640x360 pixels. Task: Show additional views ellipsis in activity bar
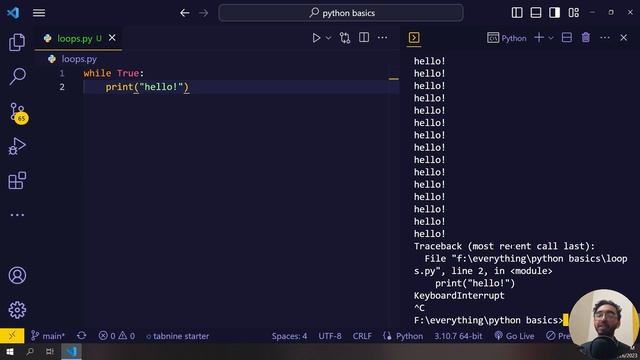pyautogui.click(x=17, y=215)
